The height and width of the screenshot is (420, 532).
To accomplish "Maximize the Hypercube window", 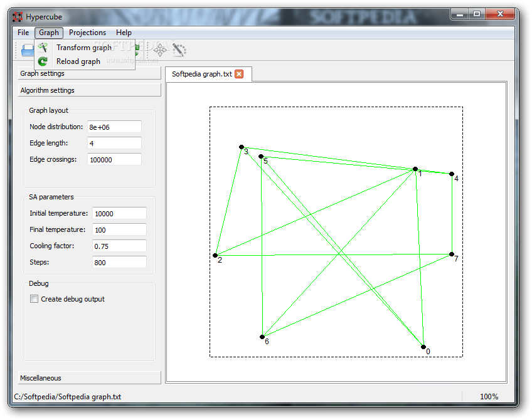I will 477,14.
